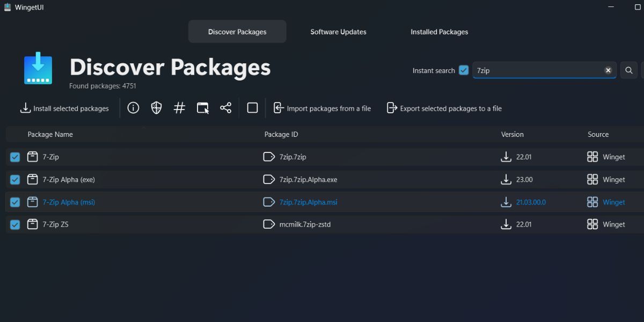Switch to Software Updates tab
644x322 pixels.
(338, 32)
